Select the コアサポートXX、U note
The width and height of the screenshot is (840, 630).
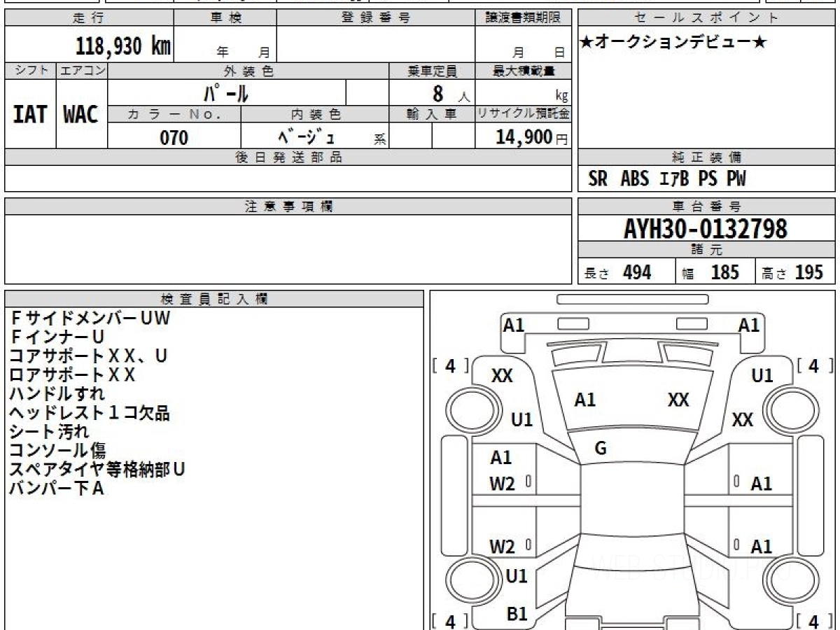coord(88,356)
